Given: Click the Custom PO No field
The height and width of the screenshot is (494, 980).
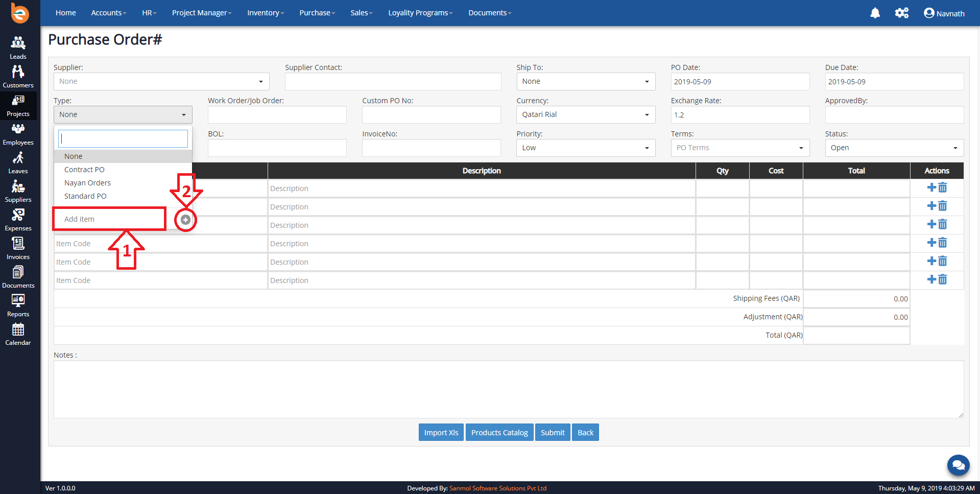Looking at the screenshot, I should click(x=432, y=115).
